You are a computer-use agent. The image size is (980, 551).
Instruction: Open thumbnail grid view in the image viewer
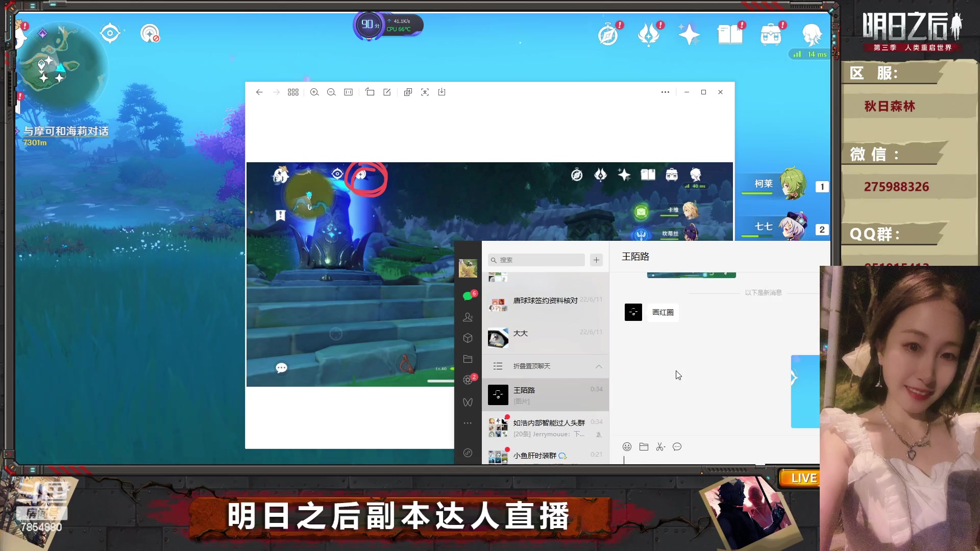point(293,92)
